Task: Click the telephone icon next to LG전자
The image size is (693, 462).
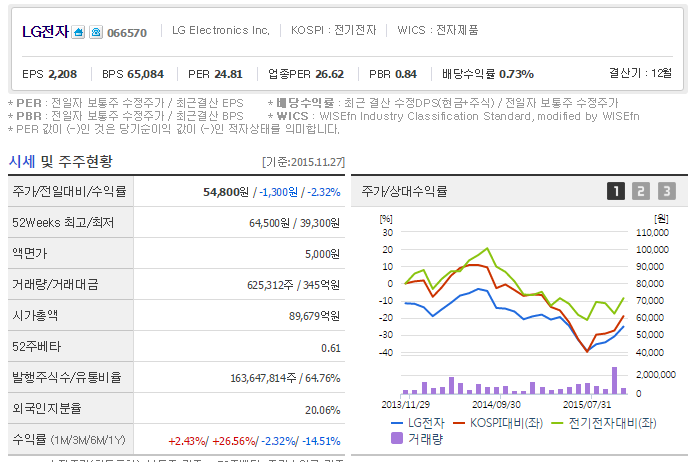Action: 96,32
